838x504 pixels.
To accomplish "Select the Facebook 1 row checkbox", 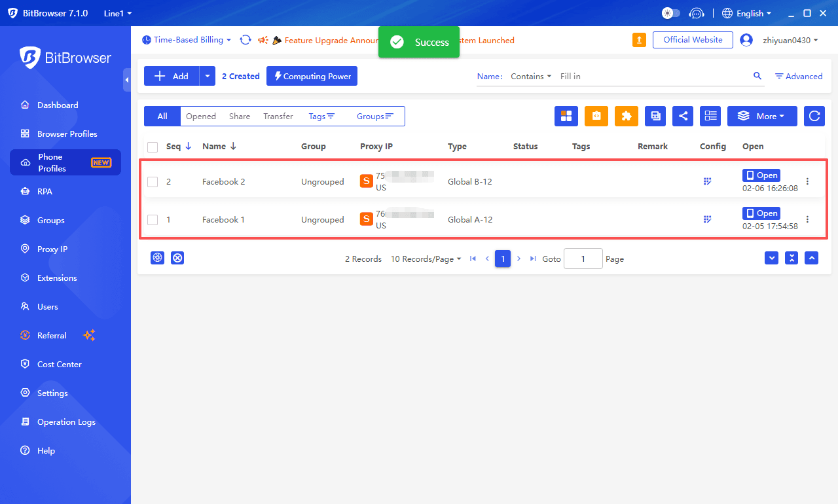I will (153, 220).
